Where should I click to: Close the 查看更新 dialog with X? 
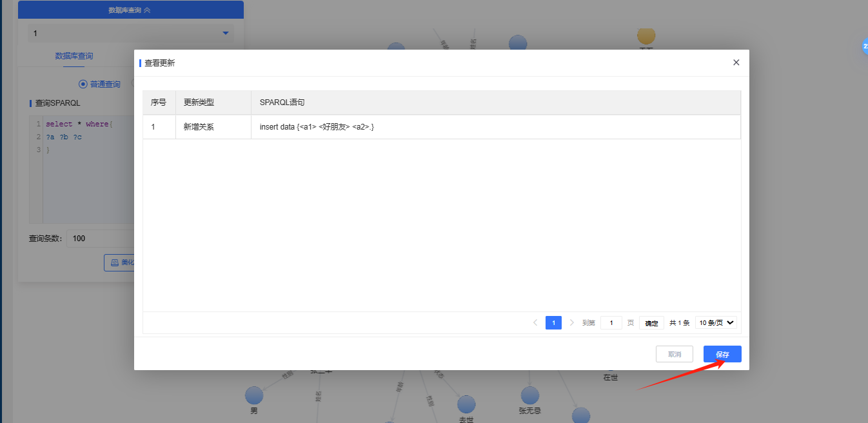736,63
